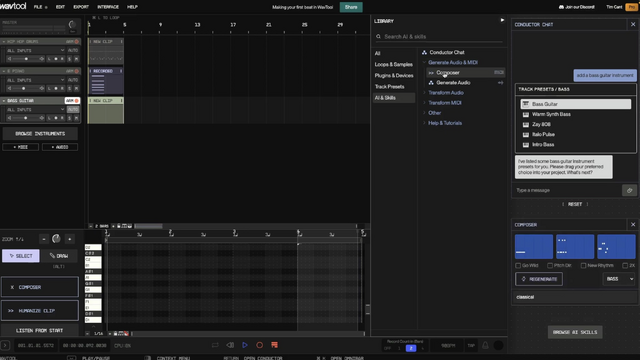This screenshot has width=640, height=360.
Task: Check the New Rhythm option
Action: coord(584,265)
